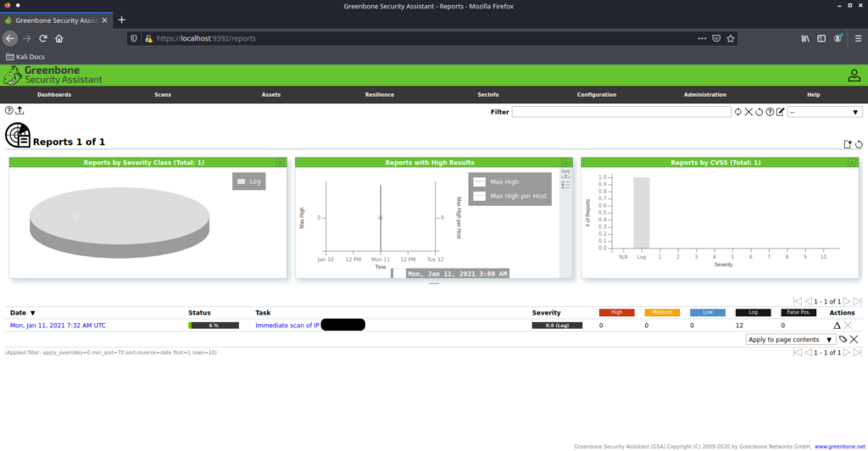868x451 pixels.
Task: Click the Log legend in severity chart
Action: coord(249,181)
